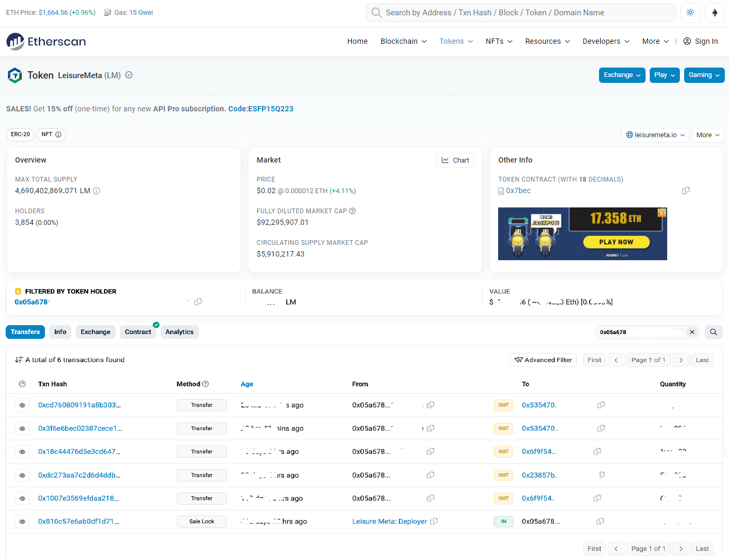
Task: Expand the Developers menu
Action: tap(606, 41)
